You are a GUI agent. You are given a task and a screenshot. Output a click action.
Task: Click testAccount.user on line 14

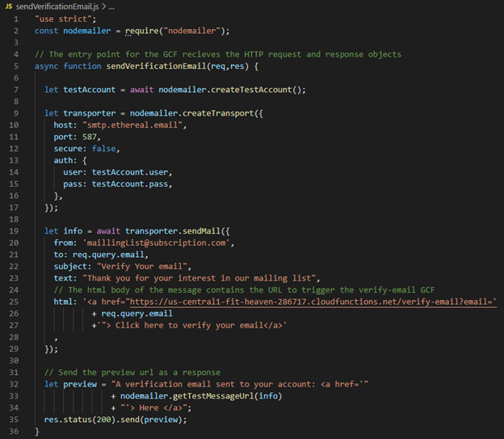coord(130,172)
